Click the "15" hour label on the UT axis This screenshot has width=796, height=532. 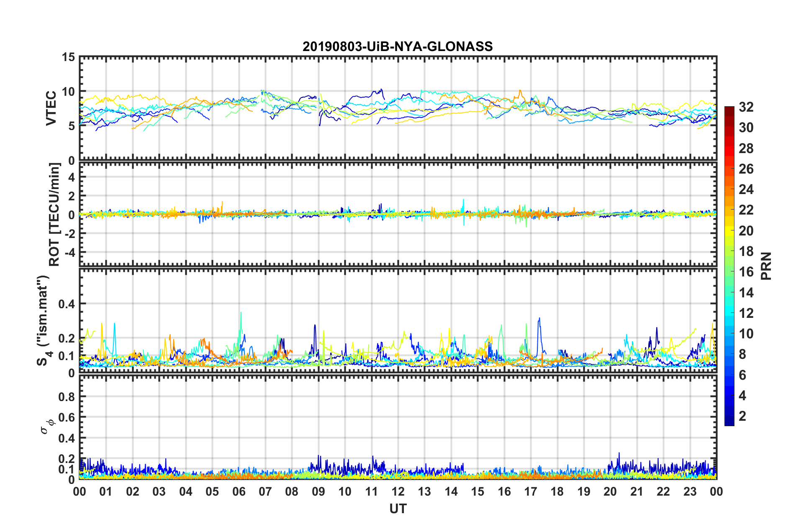(x=478, y=491)
